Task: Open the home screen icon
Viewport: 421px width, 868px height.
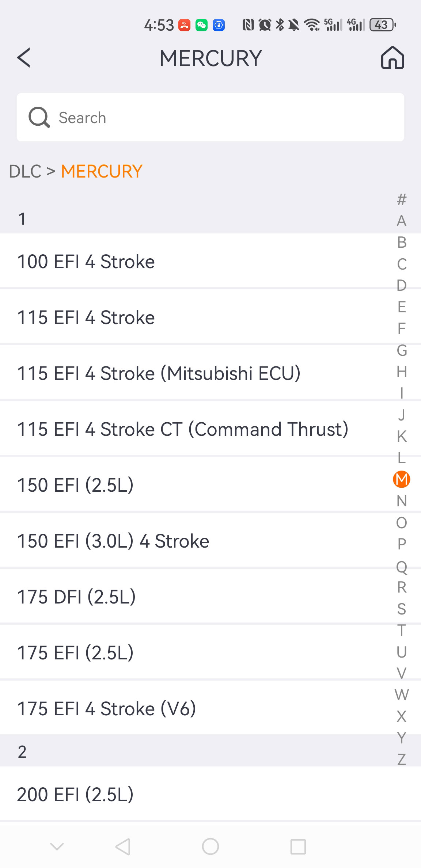Action: point(392,58)
